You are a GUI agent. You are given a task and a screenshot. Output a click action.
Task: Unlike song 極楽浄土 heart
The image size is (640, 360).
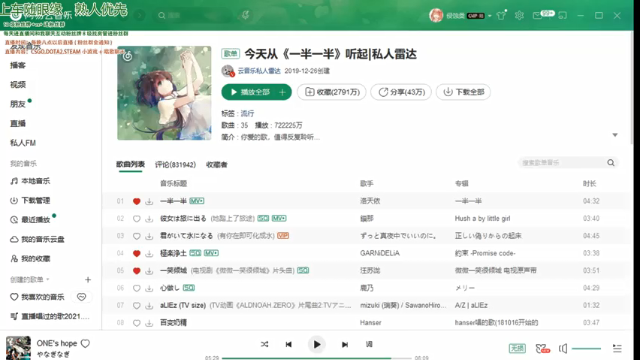(x=137, y=253)
